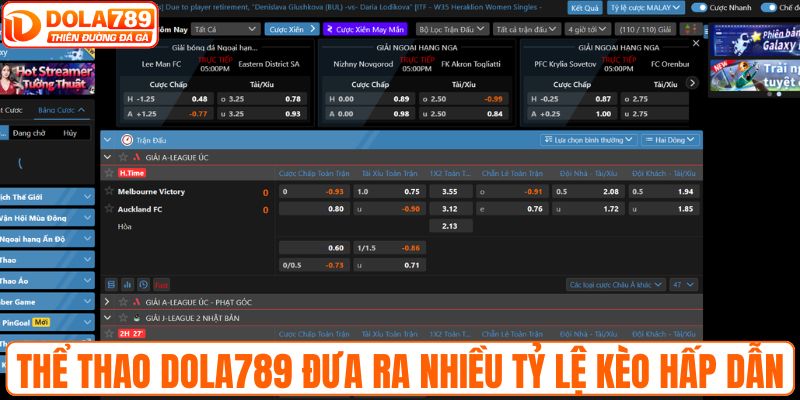The height and width of the screenshot is (400, 800).
Task: Click the DOLA789 logo
Action: 80,24
